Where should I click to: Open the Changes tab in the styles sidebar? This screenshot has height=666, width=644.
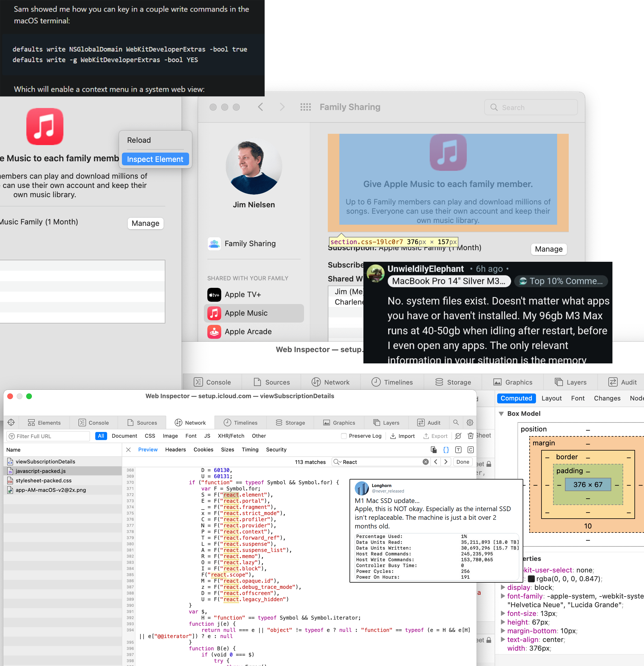pos(607,398)
